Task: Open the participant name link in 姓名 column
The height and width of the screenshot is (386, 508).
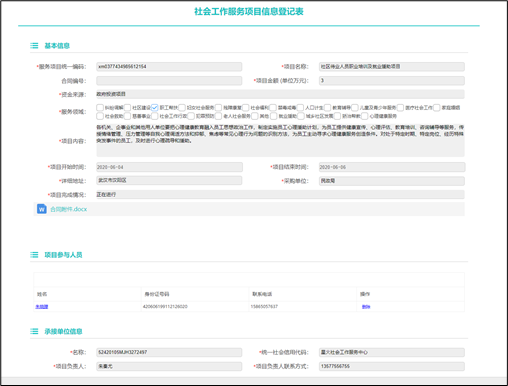Action: 42,307
